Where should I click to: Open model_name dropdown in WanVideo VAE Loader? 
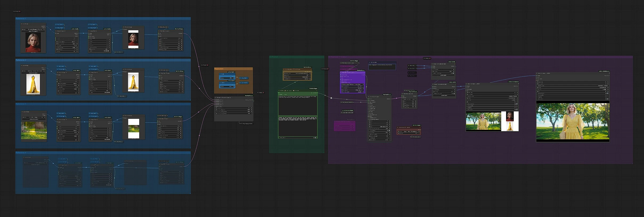coord(409,131)
